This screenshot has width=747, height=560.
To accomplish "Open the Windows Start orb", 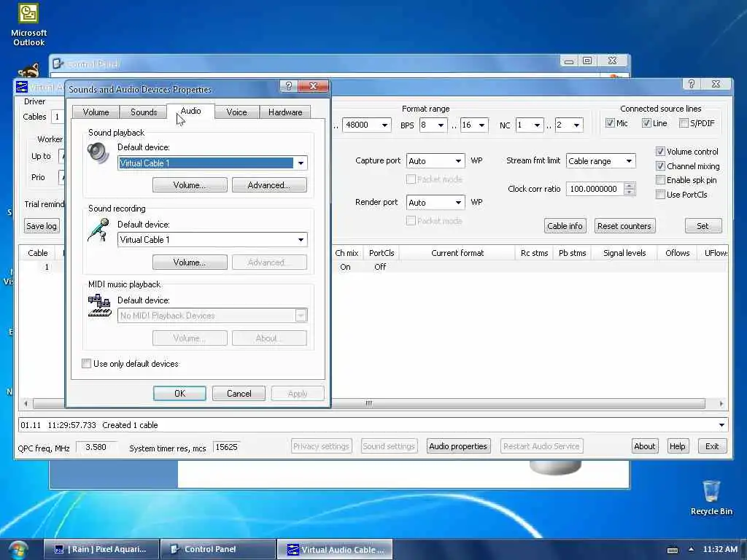I will coord(18,550).
